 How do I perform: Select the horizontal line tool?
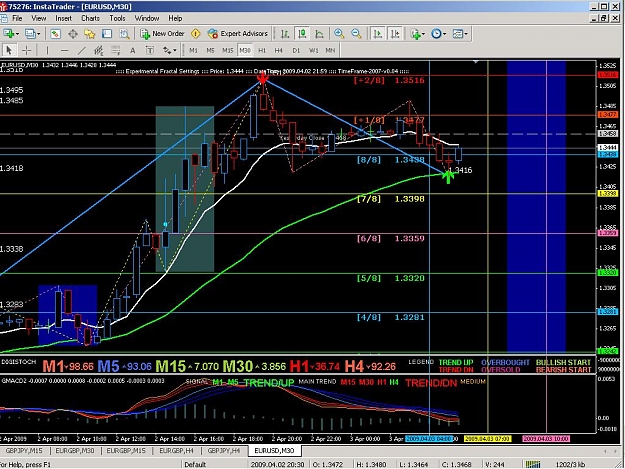[x=65, y=51]
